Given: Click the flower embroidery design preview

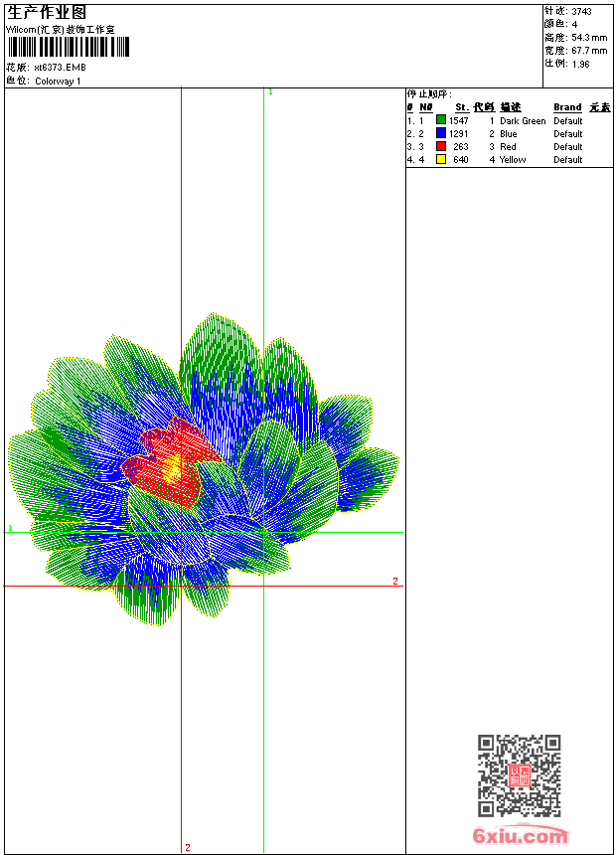Looking at the screenshot, I should click(203, 469).
